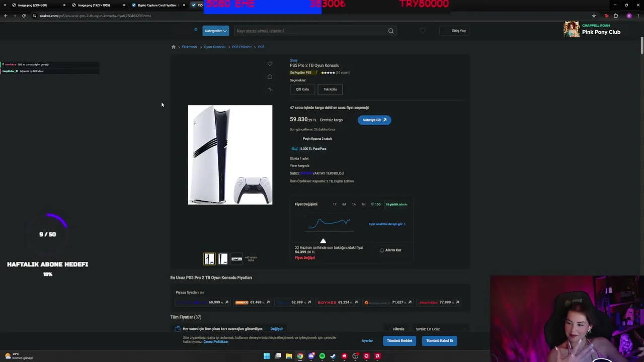The width and height of the screenshot is (644, 362).
Task: Click the Alarm Kur bell icon
Action: [382, 250]
